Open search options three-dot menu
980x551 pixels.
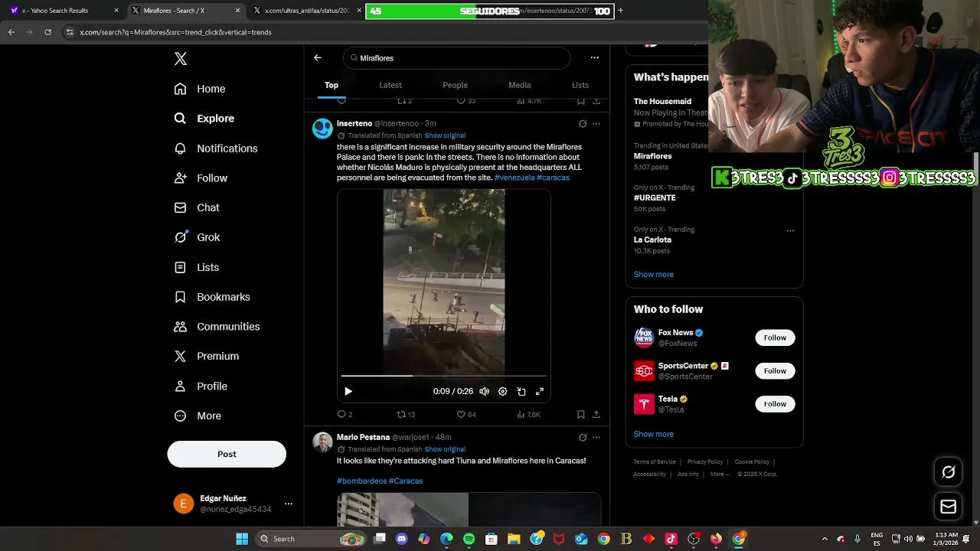[x=594, y=57]
